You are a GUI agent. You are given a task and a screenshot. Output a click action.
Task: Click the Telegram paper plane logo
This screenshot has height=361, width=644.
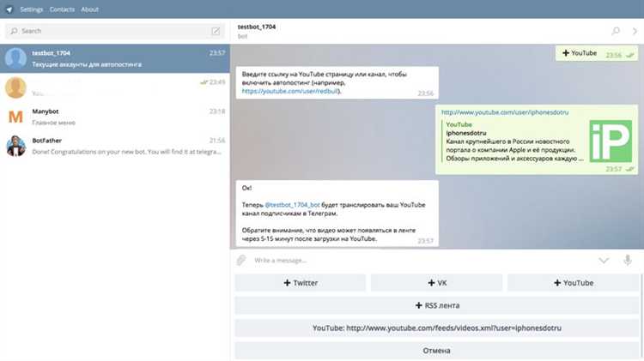tap(9, 9)
